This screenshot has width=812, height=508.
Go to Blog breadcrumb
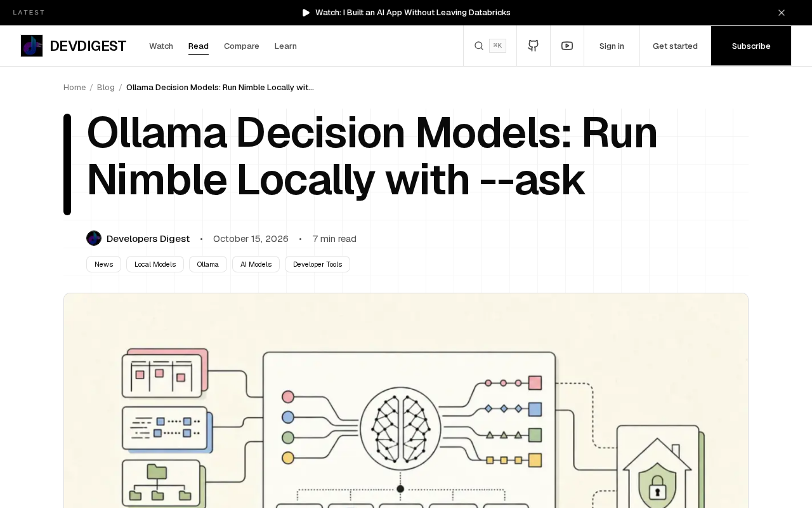(106, 87)
